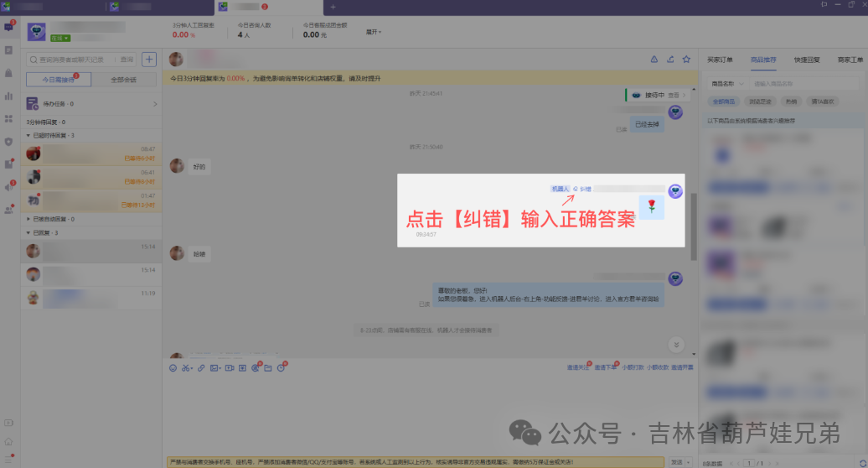Open the 快捷回复 tab

[x=807, y=60]
